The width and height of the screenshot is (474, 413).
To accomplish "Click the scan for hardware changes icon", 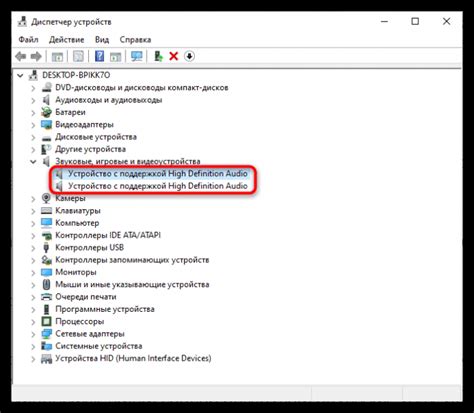I will [137, 56].
